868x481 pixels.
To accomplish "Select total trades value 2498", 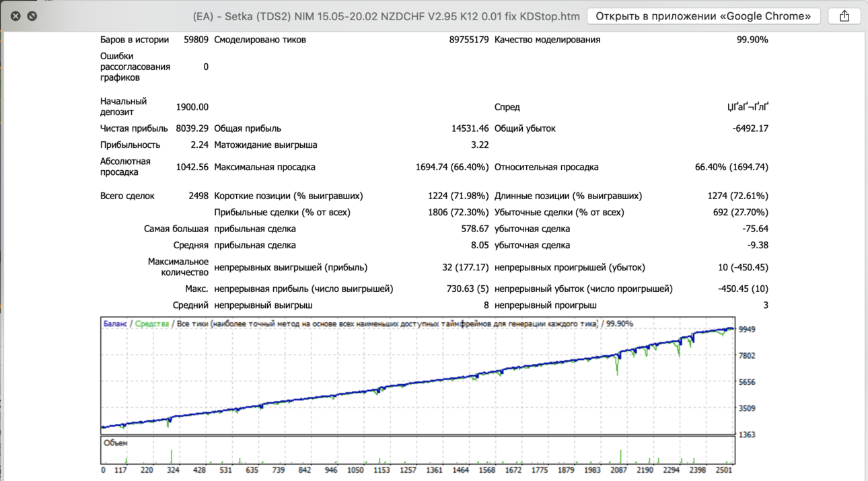I will click(198, 196).
